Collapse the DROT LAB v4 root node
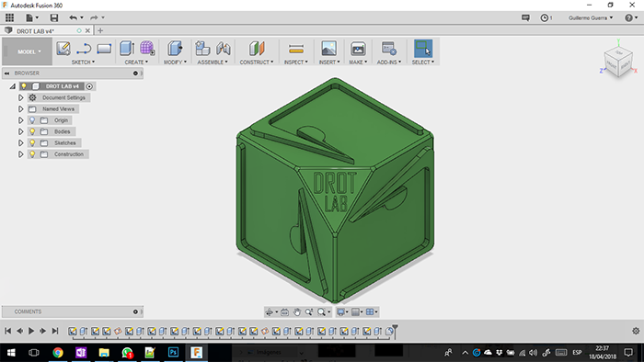Viewport: 644px width, 362px height. pos(13,86)
